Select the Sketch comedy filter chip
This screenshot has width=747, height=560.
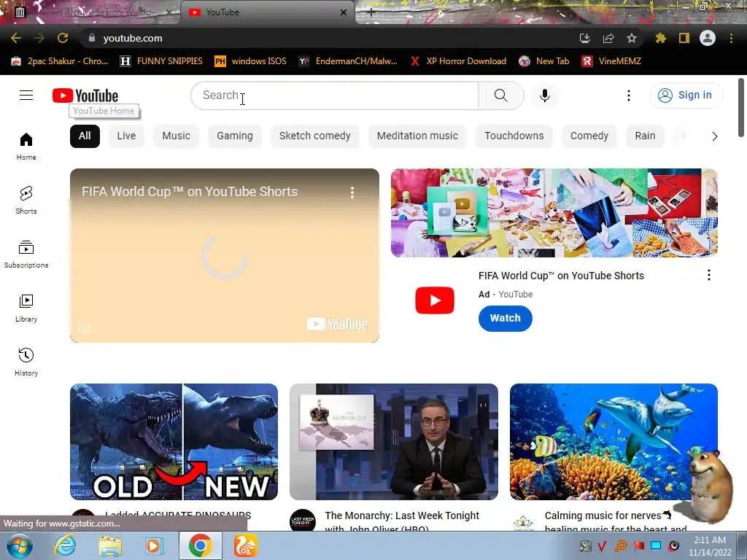[315, 136]
